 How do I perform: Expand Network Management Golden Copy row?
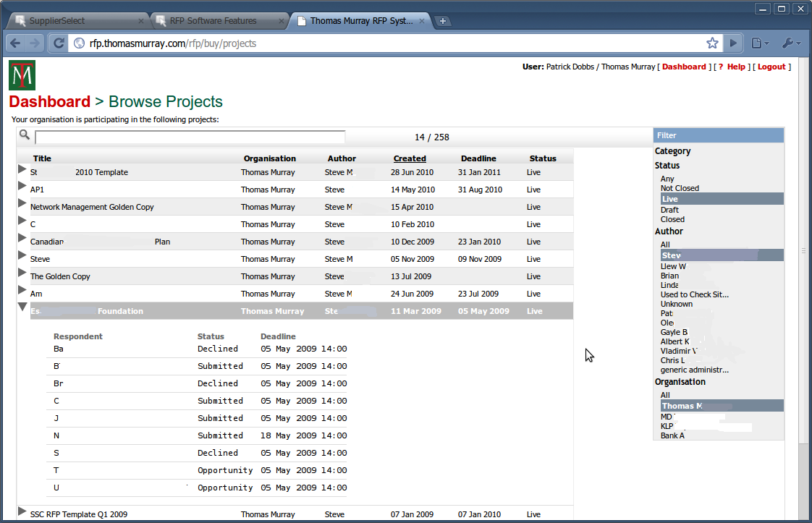[x=22, y=203]
